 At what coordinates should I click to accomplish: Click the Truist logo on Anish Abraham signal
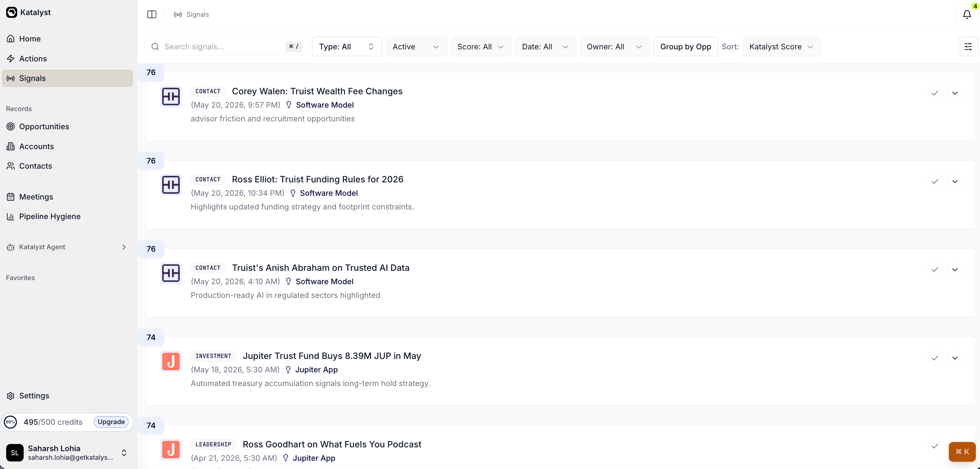[171, 273]
